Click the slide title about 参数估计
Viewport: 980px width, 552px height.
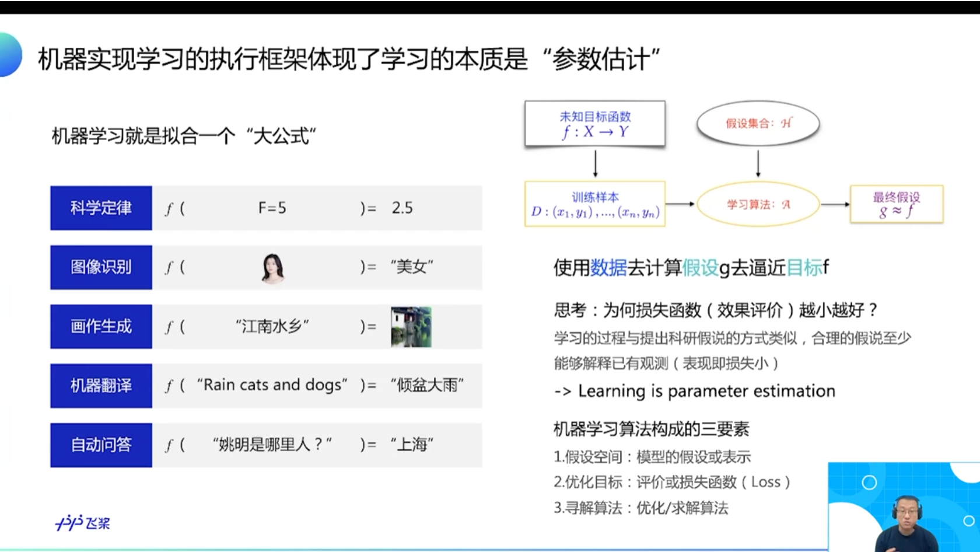point(349,59)
